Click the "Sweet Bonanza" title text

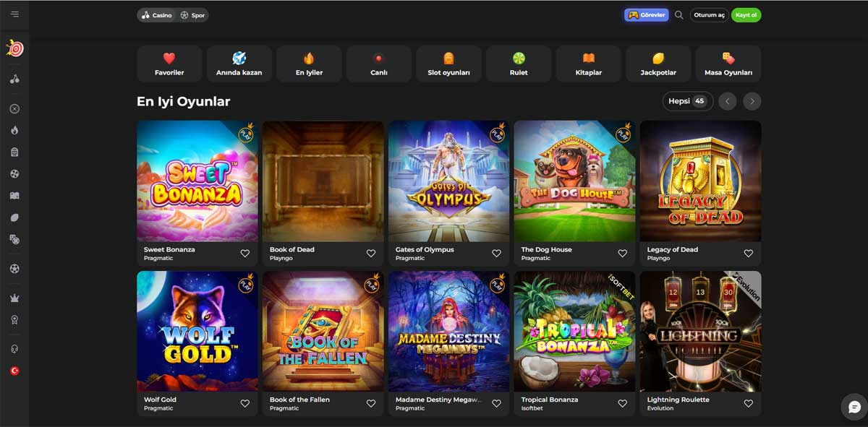169,249
